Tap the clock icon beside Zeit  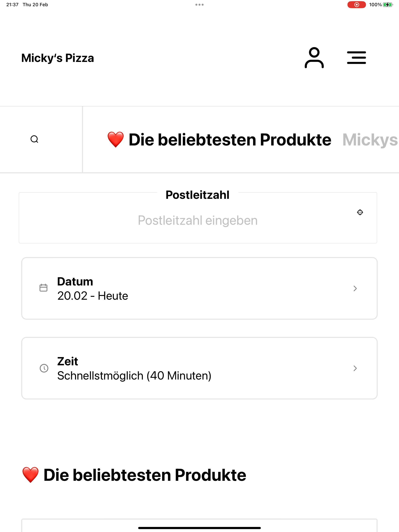point(44,368)
